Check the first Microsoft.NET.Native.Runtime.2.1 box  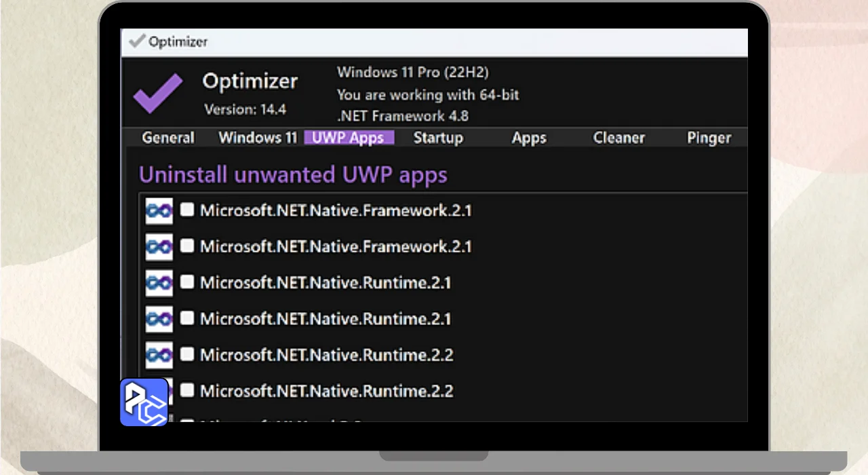coord(187,282)
